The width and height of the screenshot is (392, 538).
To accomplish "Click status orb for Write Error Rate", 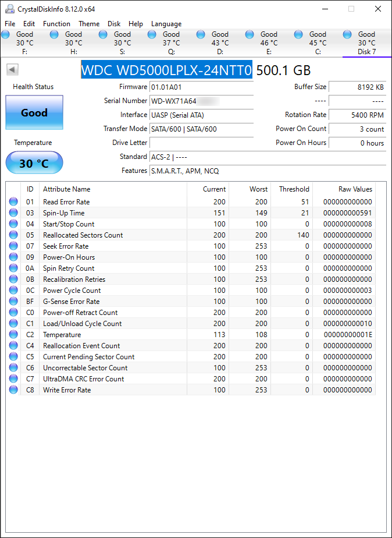I will click(13, 390).
